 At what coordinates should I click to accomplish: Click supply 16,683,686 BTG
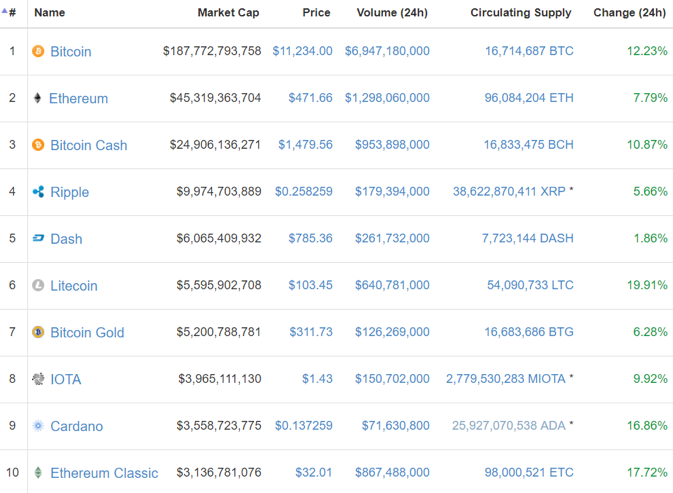529,332
